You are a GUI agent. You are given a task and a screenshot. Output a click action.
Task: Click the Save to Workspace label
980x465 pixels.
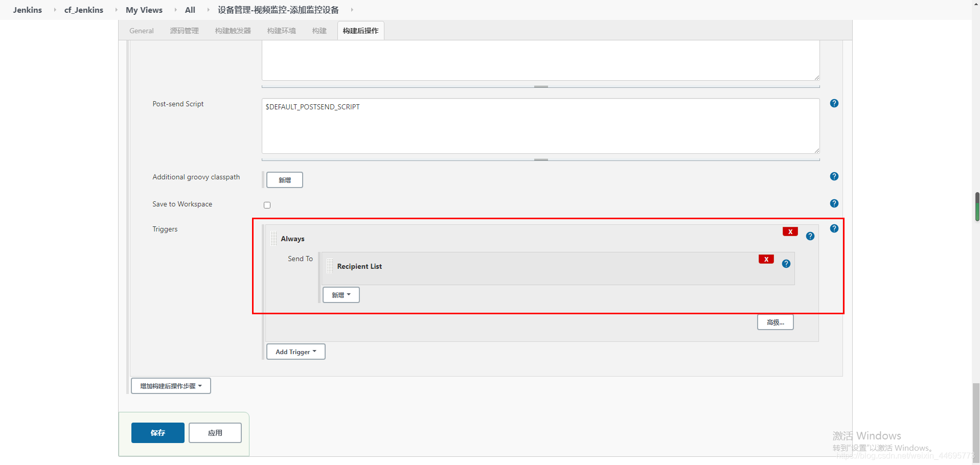click(182, 204)
